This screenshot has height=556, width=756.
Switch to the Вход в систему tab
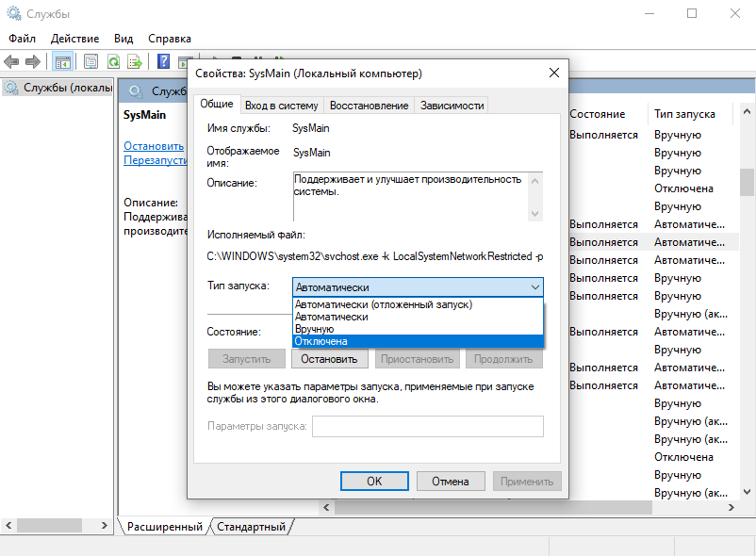click(x=281, y=106)
